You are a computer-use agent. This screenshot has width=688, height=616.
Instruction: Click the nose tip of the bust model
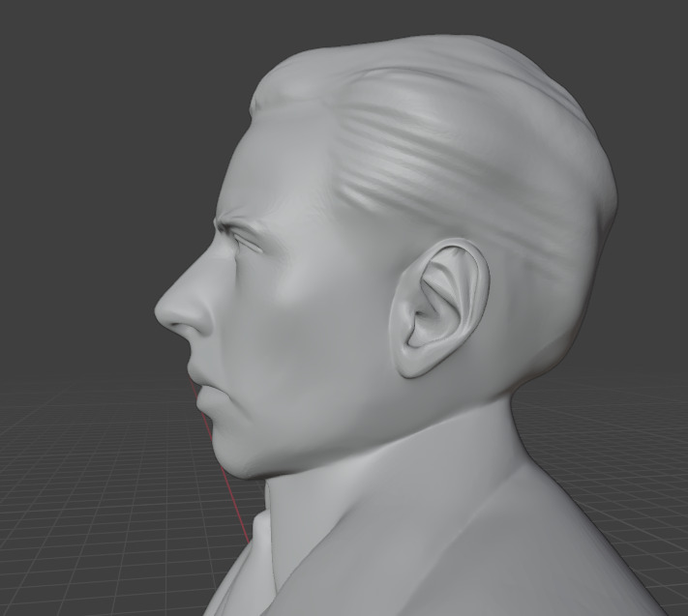click(x=164, y=309)
